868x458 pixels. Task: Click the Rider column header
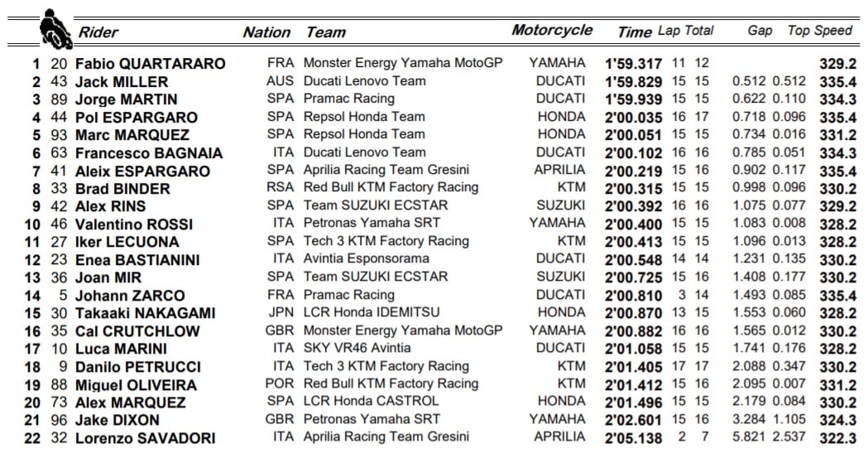[x=98, y=32]
